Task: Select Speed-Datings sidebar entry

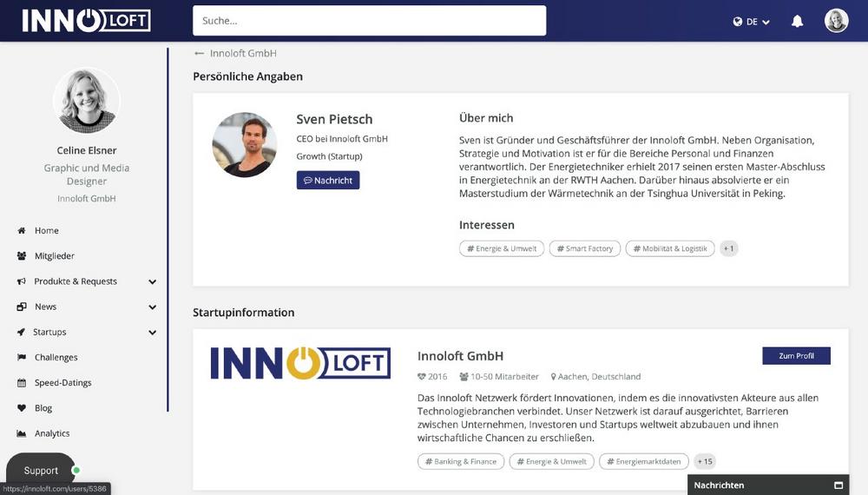Action: [63, 383]
